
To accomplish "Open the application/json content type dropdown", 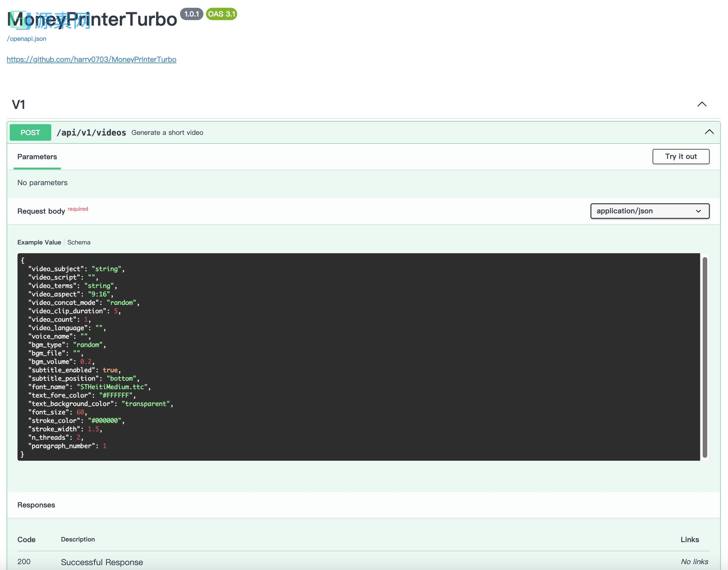I will (649, 211).
